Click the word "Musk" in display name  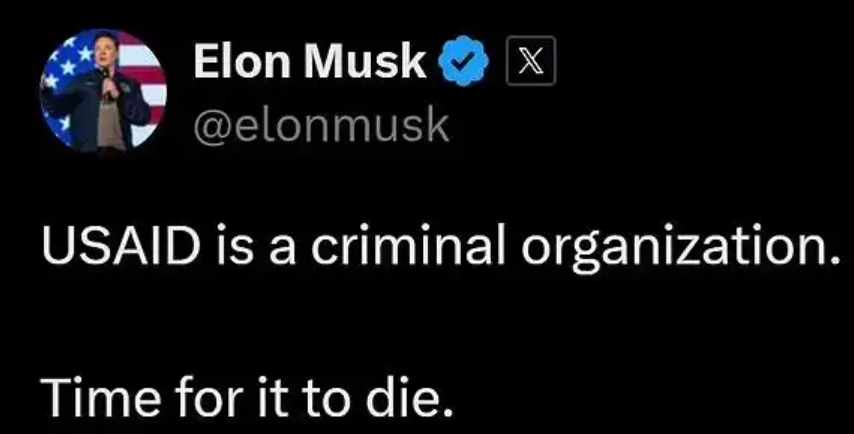click(365, 62)
